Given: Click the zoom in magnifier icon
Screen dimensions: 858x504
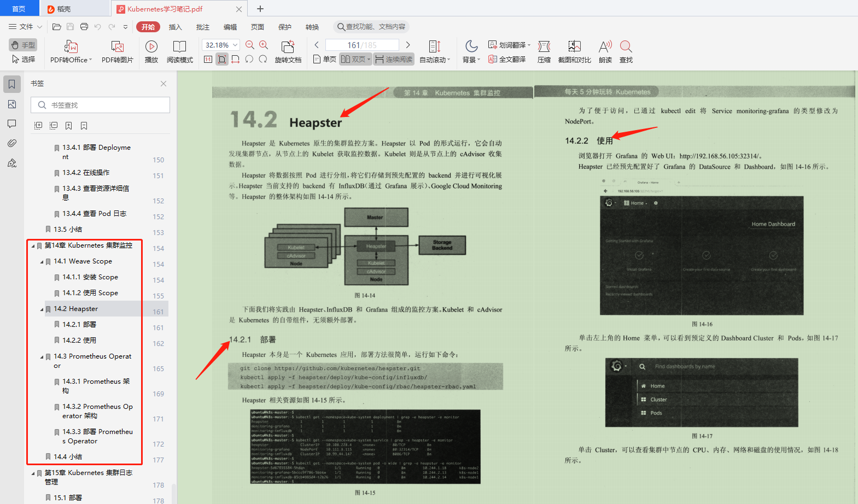Looking at the screenshot, I should pos(264,45).
